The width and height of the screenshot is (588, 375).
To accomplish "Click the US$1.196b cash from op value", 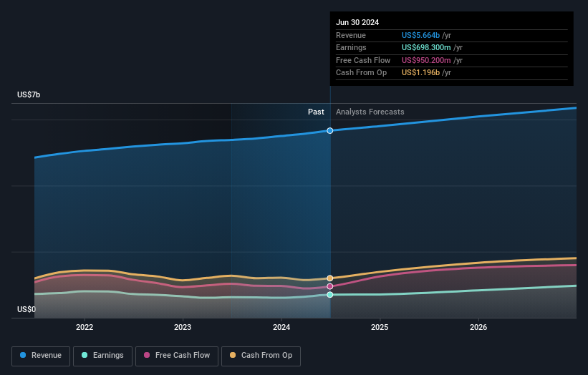I will [420, 73].
